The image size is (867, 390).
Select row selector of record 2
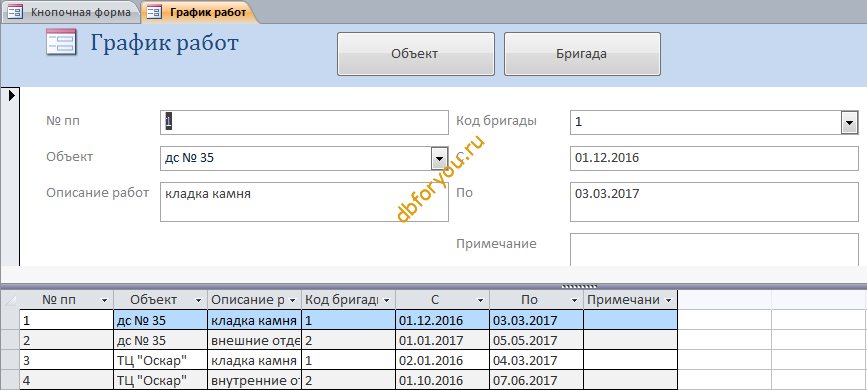pyautogui.click(x=11, y=340)
